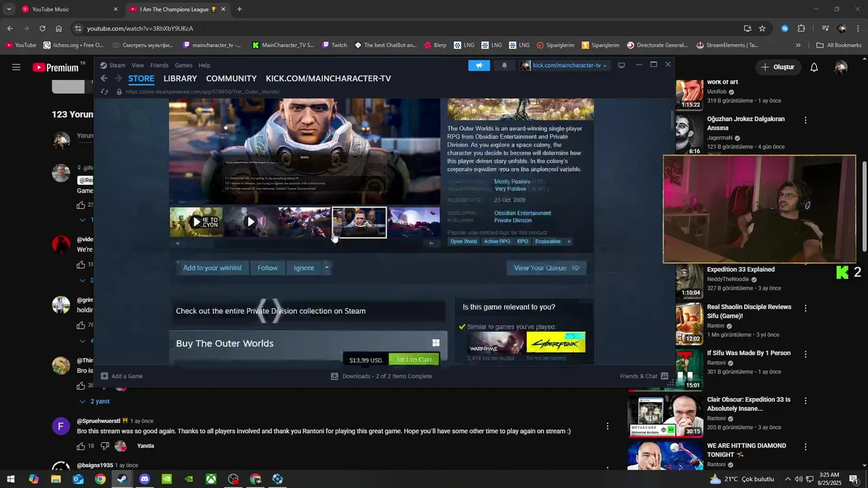Open Discord from the taskbar
The image size is (868, 488).
tap(144, 479)
